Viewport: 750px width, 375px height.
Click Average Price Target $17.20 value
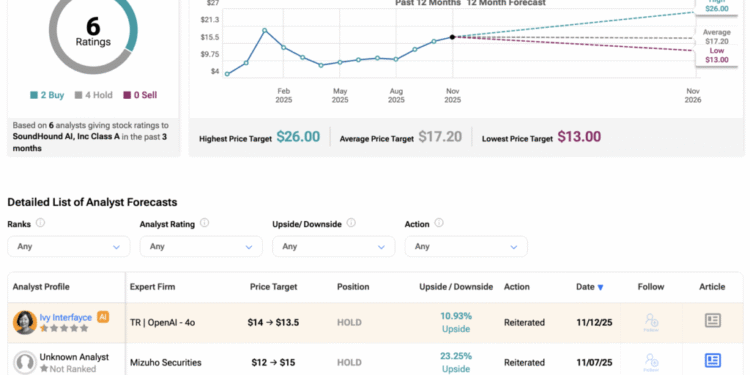[x=440, y=137]
